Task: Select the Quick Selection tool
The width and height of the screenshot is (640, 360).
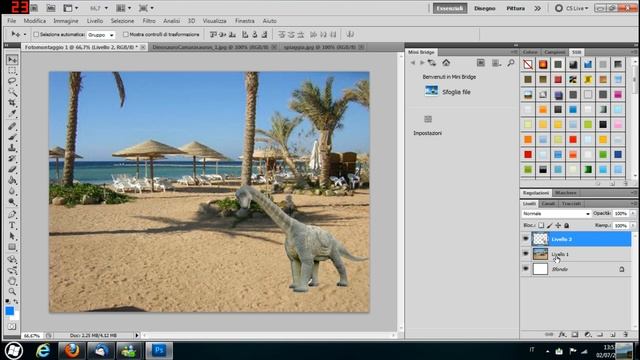Action: [12, 92]
